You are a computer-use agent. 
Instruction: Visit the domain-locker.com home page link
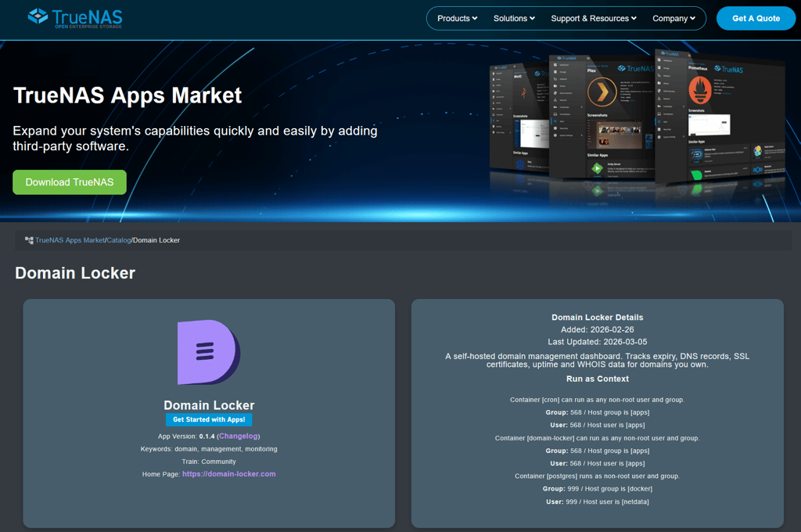point(228,474)
